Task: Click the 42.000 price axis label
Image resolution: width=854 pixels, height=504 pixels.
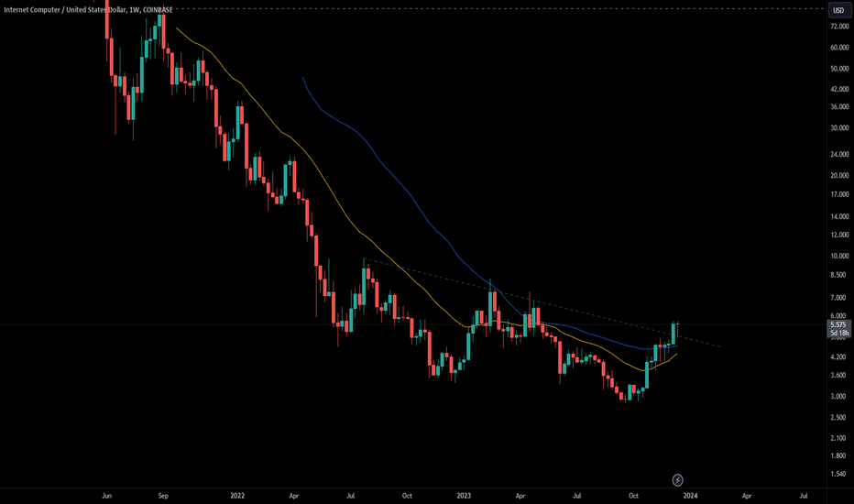Action: click(x=839, y=89)
